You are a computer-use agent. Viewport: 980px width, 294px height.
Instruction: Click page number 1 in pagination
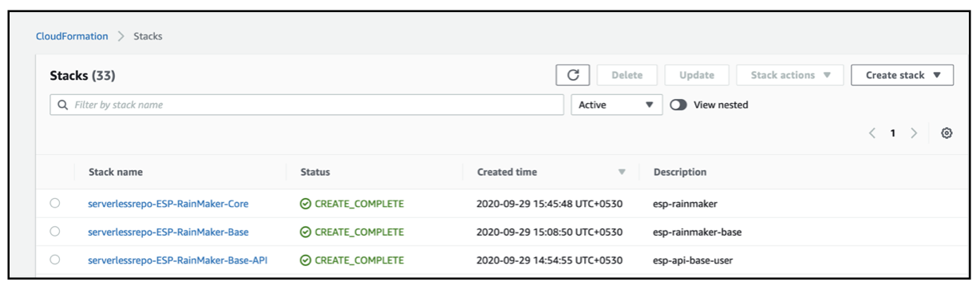pyautogui.click(x=893, y=133)
